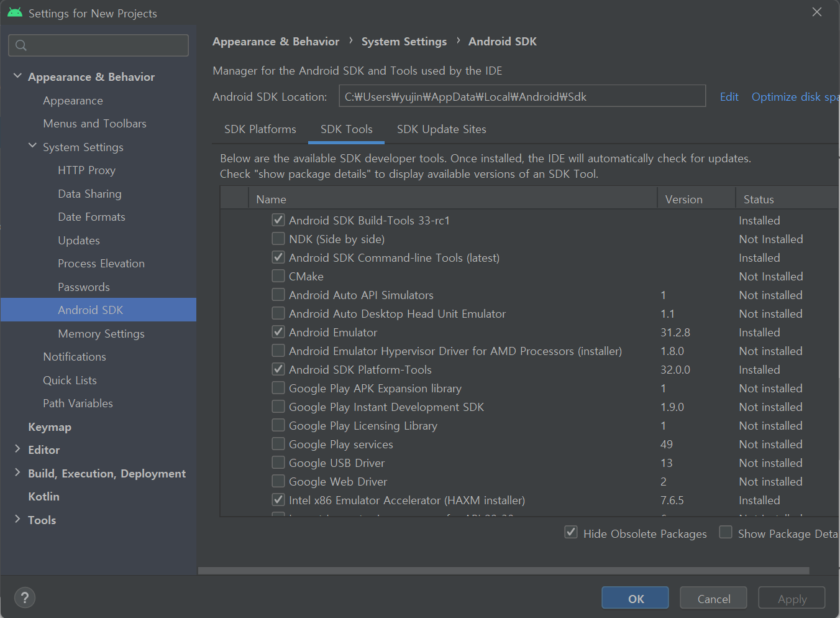Open Menus and Toolbars settings

pyautogui.click(x=94, y=124)
